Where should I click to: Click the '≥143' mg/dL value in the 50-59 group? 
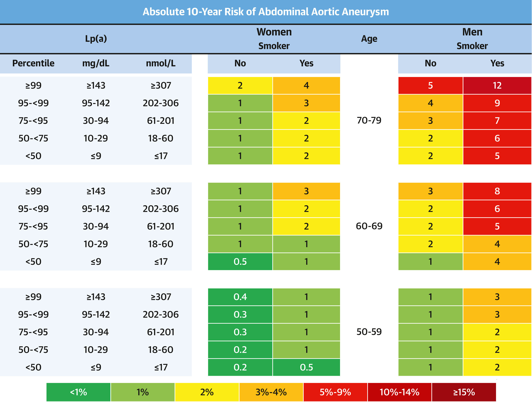pyautogui.click(x=96, y=297)
